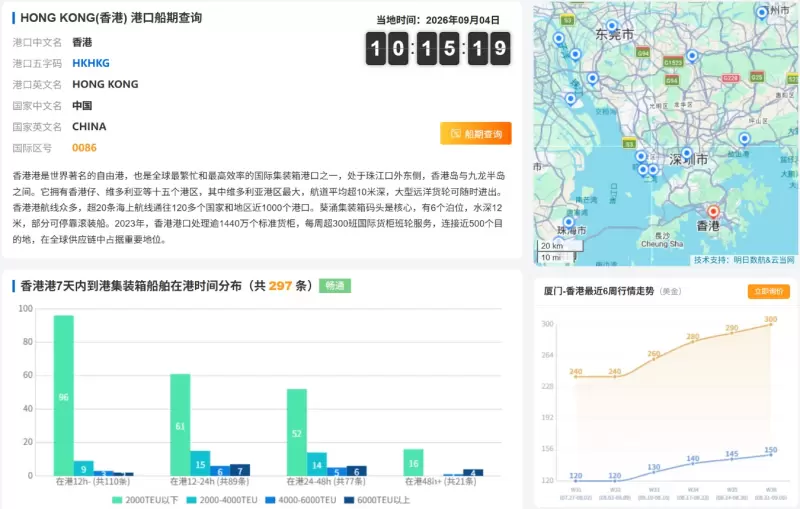
Task: Toggle the 6000TEU以上 legend series
Action: click(377, 500)
